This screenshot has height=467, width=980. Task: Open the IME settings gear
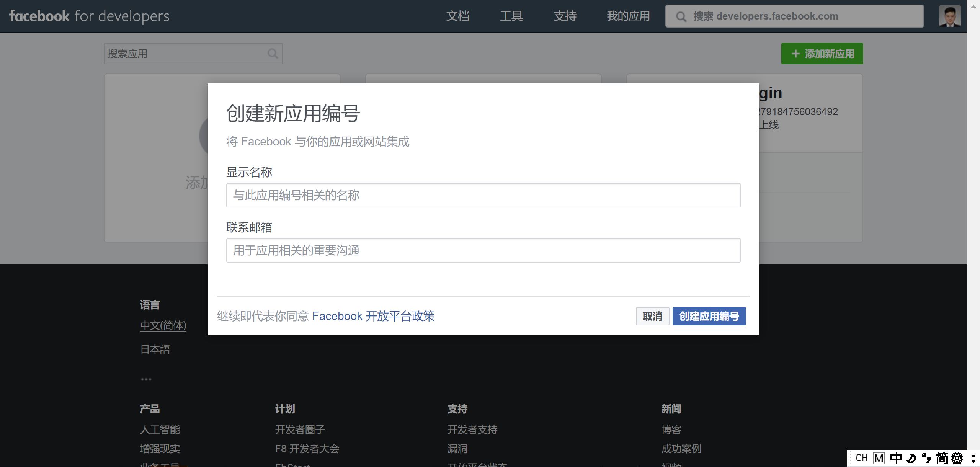(x=957, y=458)
